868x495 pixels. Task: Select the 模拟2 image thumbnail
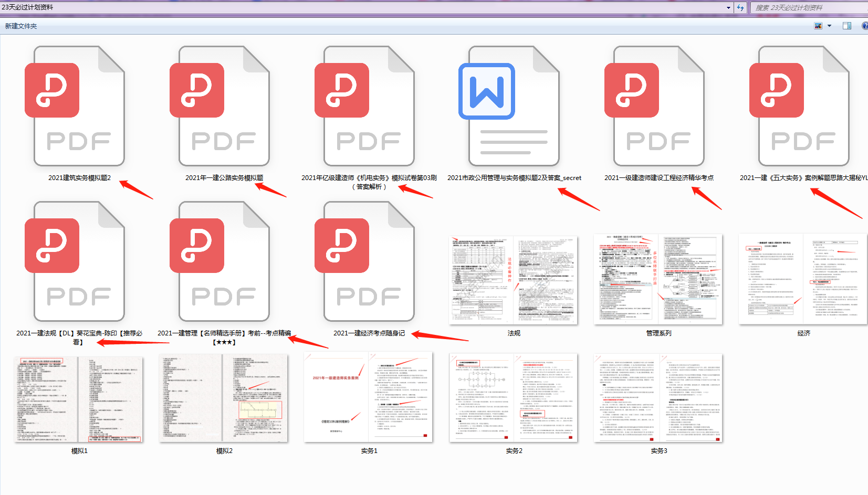pyautogui.click(x=224, y=398)
